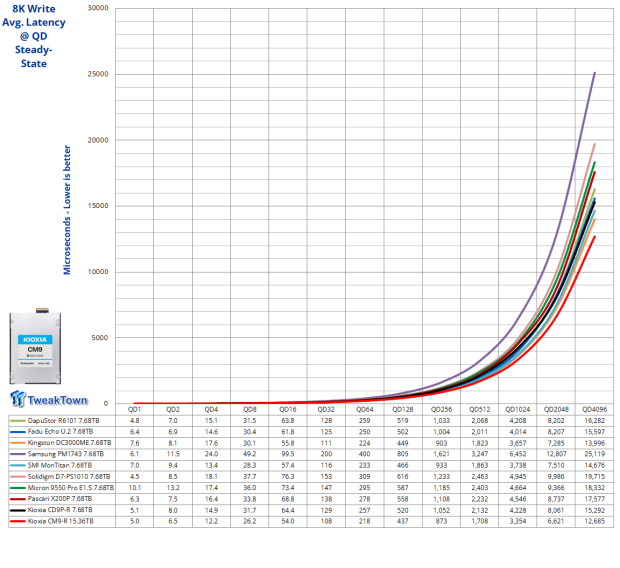
Task: Click the purple Samsung PM1743 legend color line
Action: tap(17, 454)
